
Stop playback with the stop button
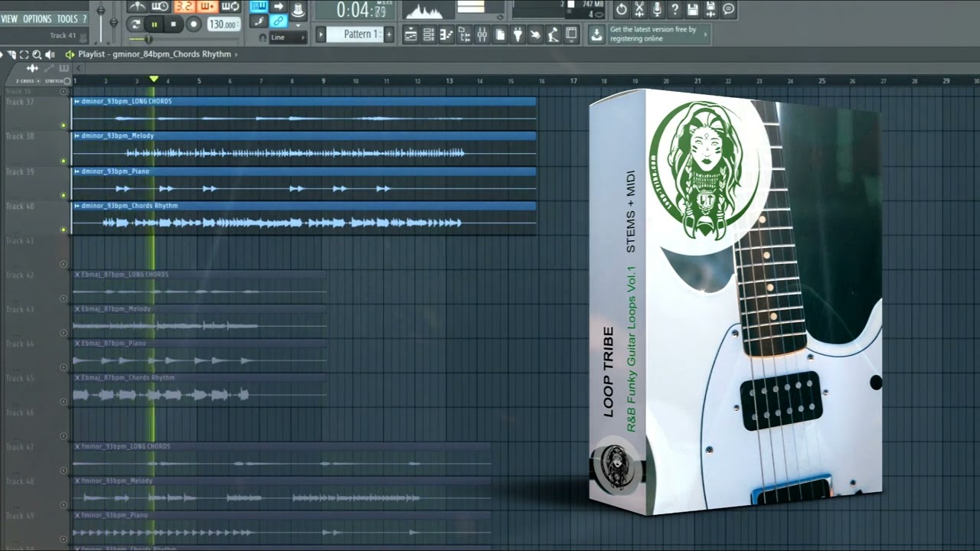tap(173, 25)
